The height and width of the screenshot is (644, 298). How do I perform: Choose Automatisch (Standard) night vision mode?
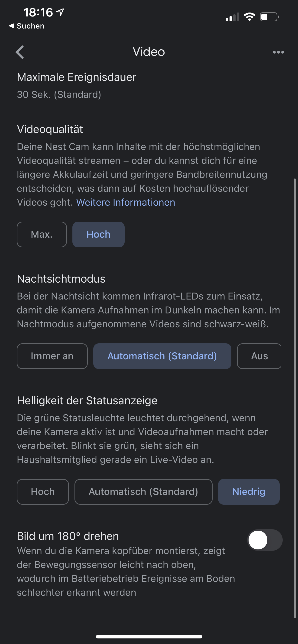pyautogui.click(x=162, y=356)
